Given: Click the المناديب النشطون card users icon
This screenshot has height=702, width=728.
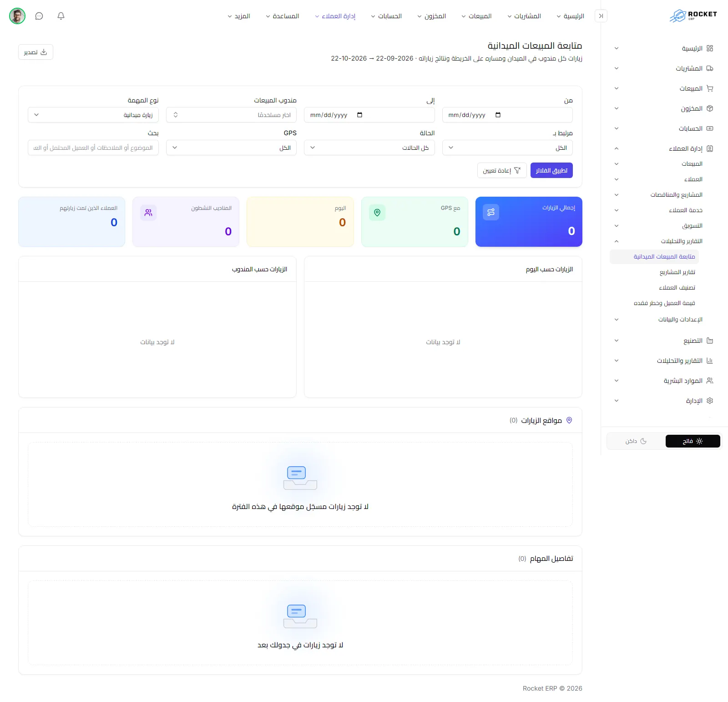Looking at the screenshot, I should [x=148, y=213].
